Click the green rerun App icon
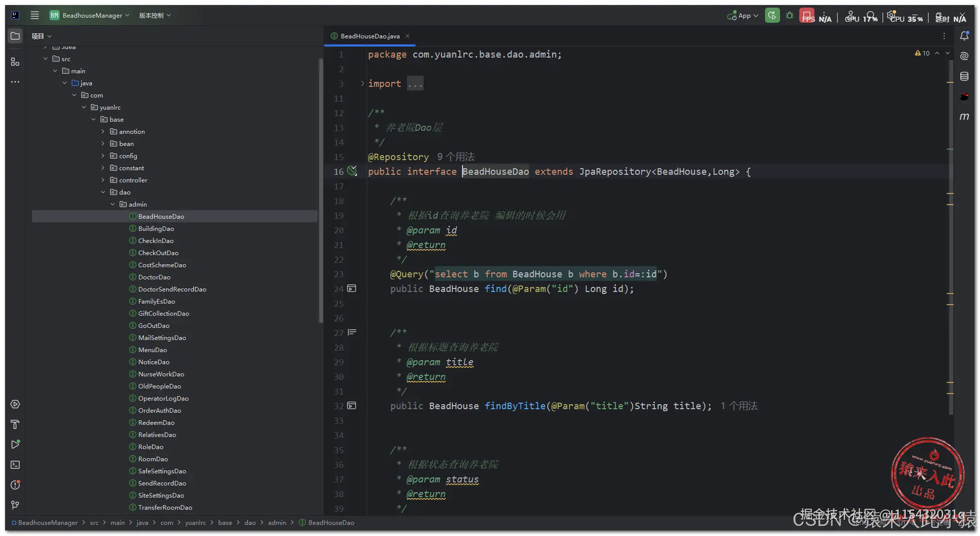 coord(772,16)
